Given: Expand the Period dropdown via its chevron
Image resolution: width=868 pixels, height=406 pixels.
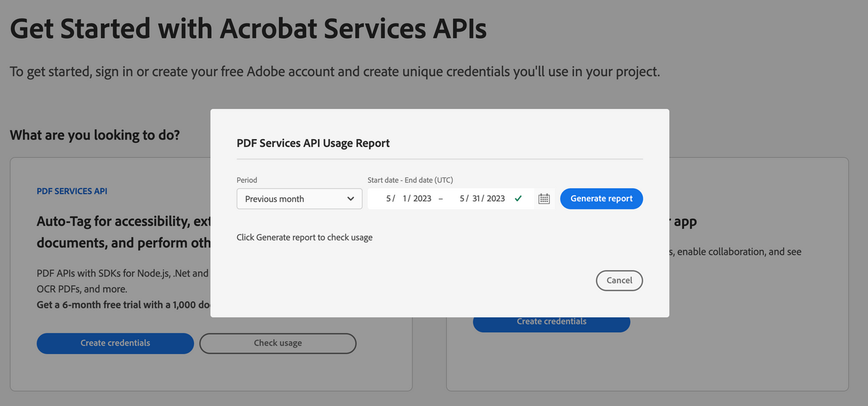Looking at the screenshot, I should click(351, 199).
